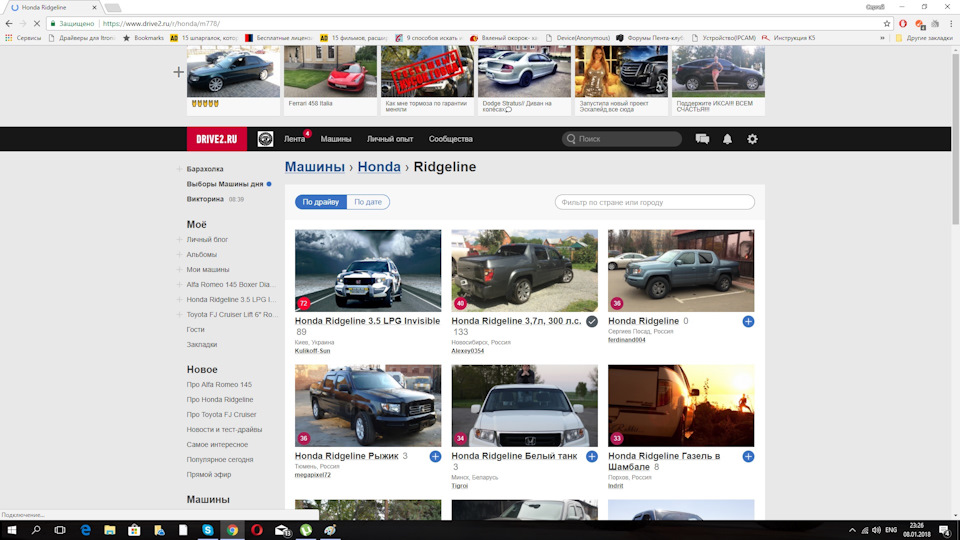Follow Honda Ridgeline Газель в Шамбале
This screenshot has width=960, height=540.
tap(748, 457)
